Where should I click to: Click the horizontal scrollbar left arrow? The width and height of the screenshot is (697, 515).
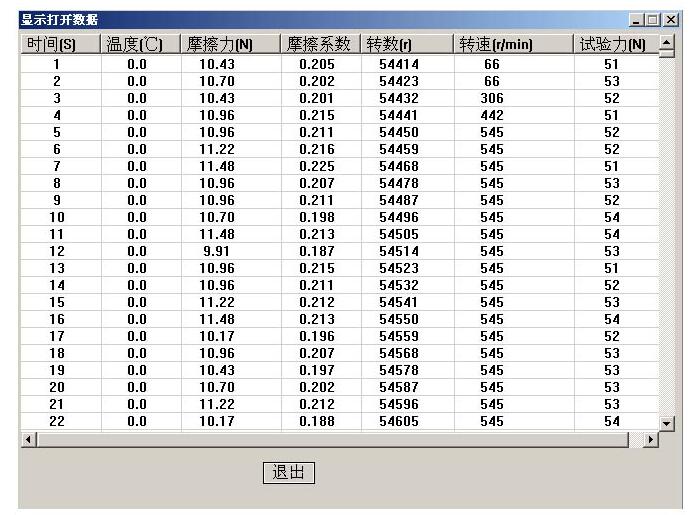[x=27, y=440]
